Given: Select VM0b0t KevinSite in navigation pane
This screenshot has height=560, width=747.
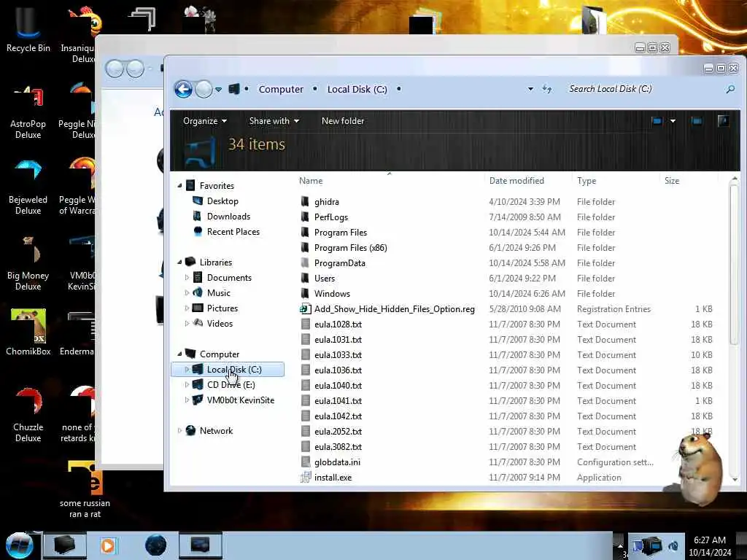Looking at the screenshot, I should click(240, 400).
